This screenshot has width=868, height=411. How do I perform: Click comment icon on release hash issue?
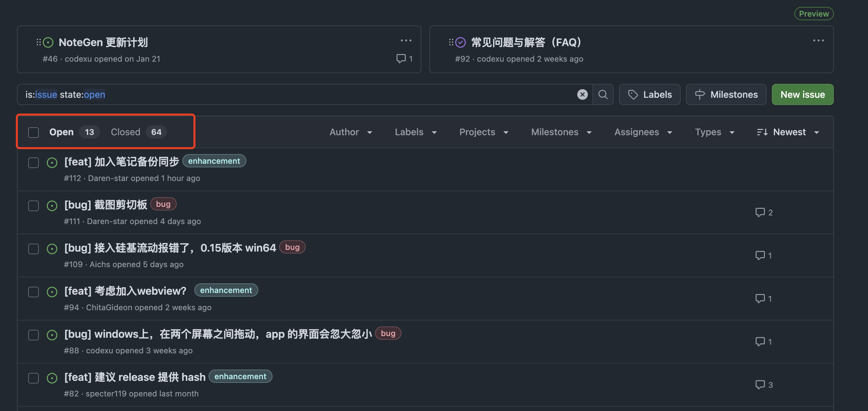[x=760, y=384]
